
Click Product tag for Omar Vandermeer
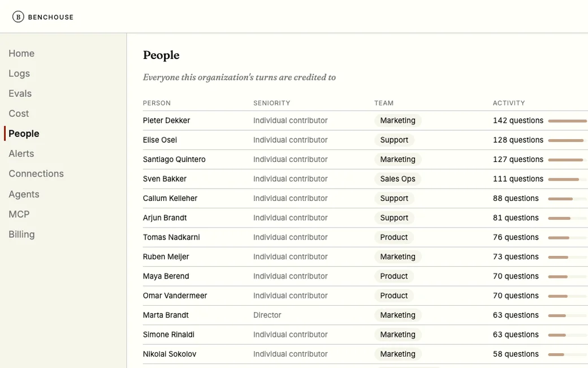pos(394,296)
